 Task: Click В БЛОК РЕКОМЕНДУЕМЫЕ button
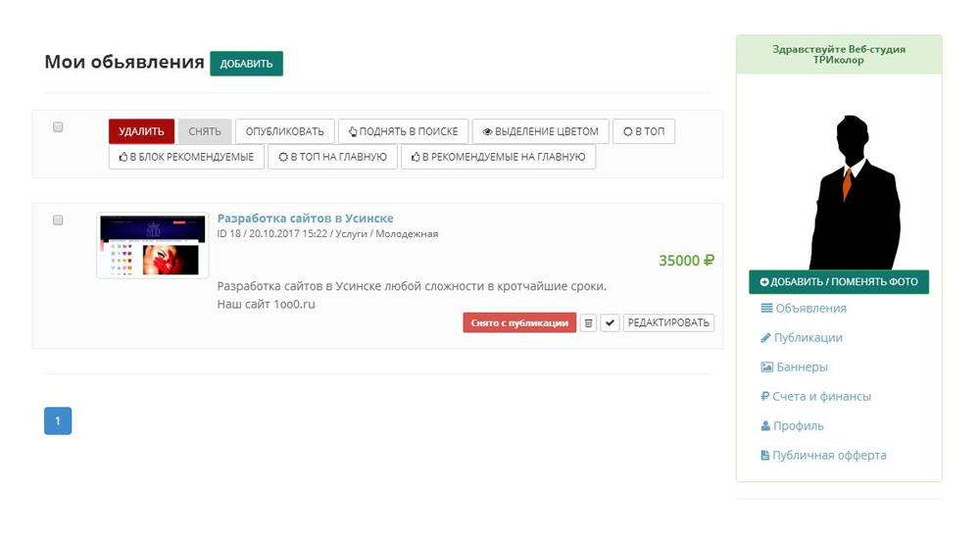[186, 157]
